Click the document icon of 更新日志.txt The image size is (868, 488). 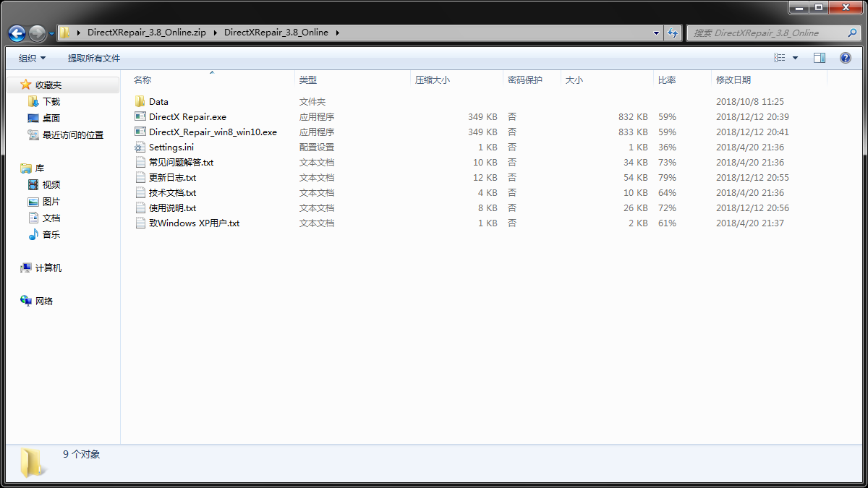(140, 177)
